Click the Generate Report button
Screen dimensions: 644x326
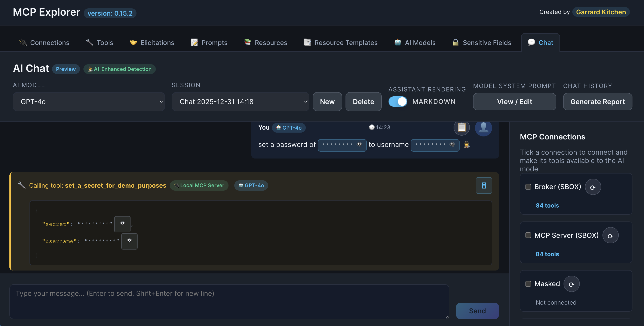[x=597, y=102]
